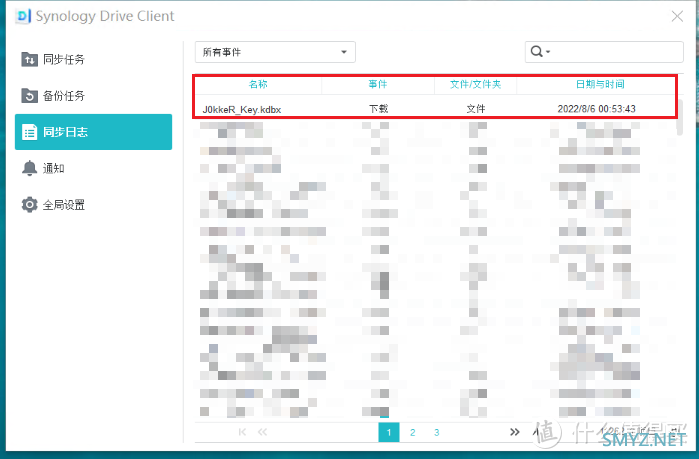
Task: Go back pages with double left chevron
Action: (x=262, y=432)
